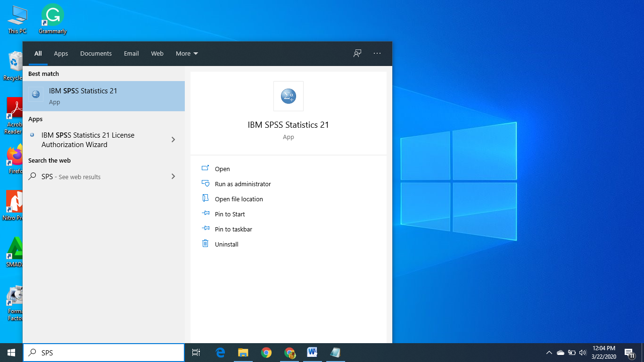
Task: Show hidden system tray icons
Action: coord(549,353)
